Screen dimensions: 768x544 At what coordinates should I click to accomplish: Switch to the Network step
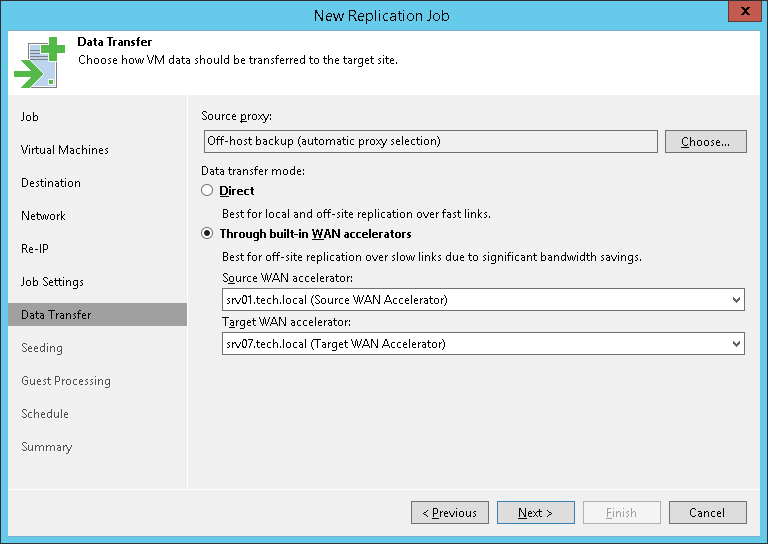43,216
